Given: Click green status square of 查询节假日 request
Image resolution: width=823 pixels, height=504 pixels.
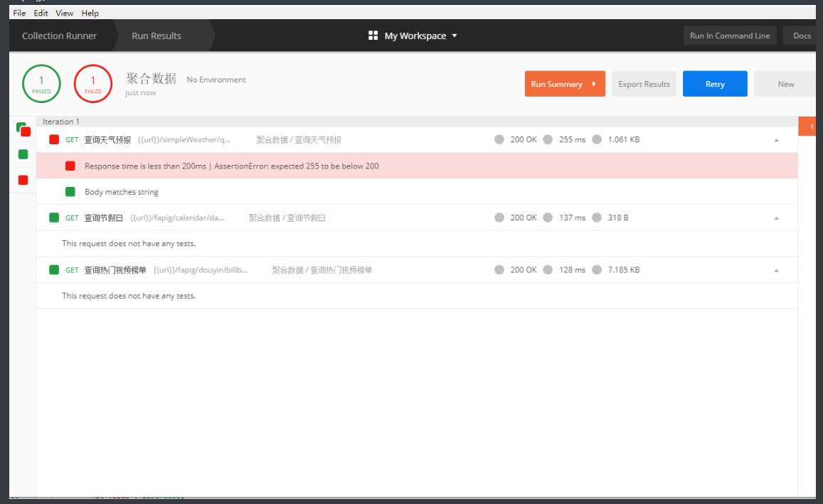Looking at the screenshot, I should coord(54,218).
